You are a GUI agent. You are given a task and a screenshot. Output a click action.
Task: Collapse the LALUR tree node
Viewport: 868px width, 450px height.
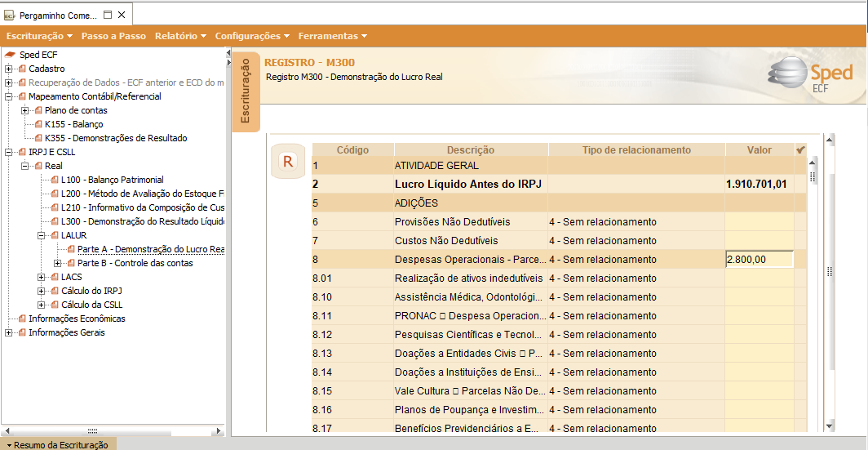(x=42, y=235)
